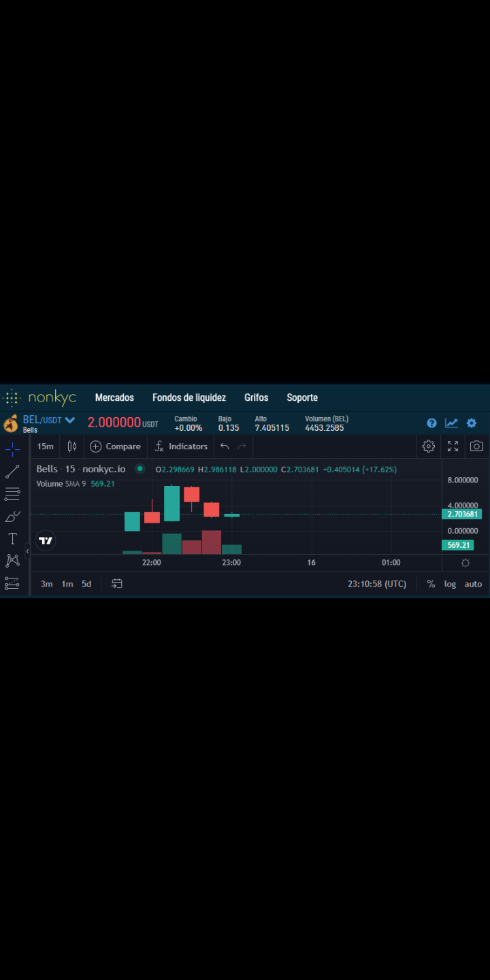The height and width of the screenshot is (980, 490).
Task: Click the Bells 15 nonkyc.io legend title
Action: point(81,469)
